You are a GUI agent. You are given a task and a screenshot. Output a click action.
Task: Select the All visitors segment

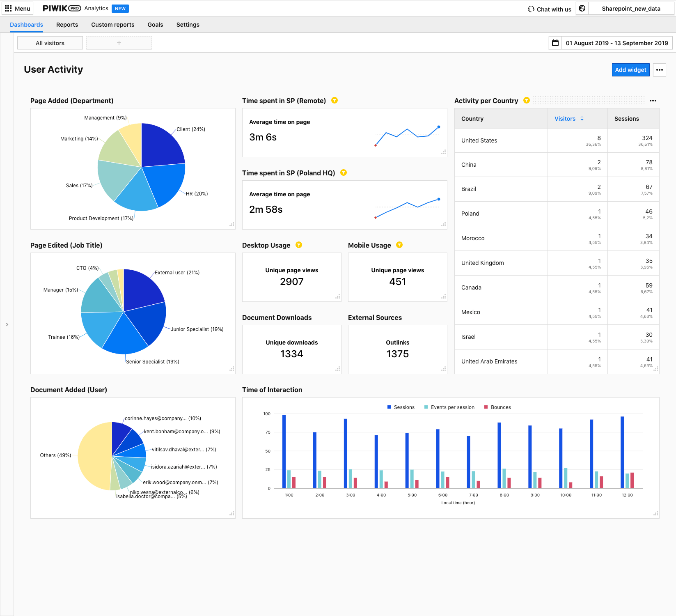point(50,43)
